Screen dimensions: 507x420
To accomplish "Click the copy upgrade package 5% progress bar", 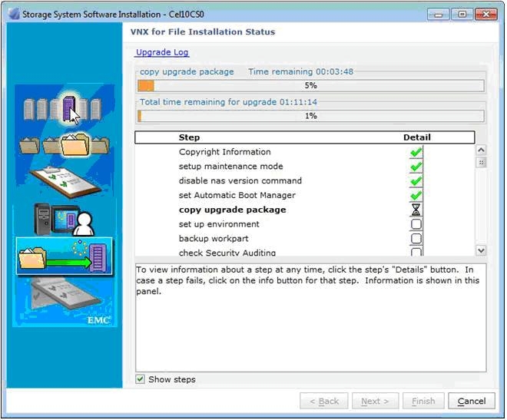I will tap(311, 86).
